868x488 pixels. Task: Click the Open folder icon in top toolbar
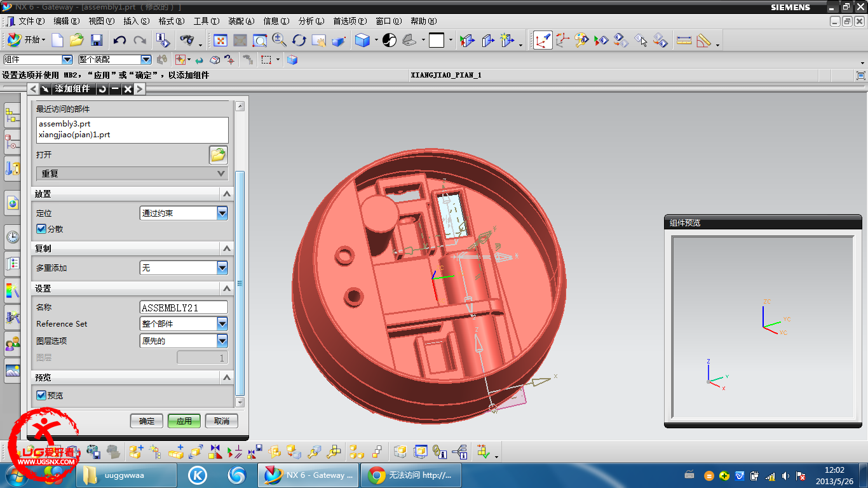coord(77,40)
